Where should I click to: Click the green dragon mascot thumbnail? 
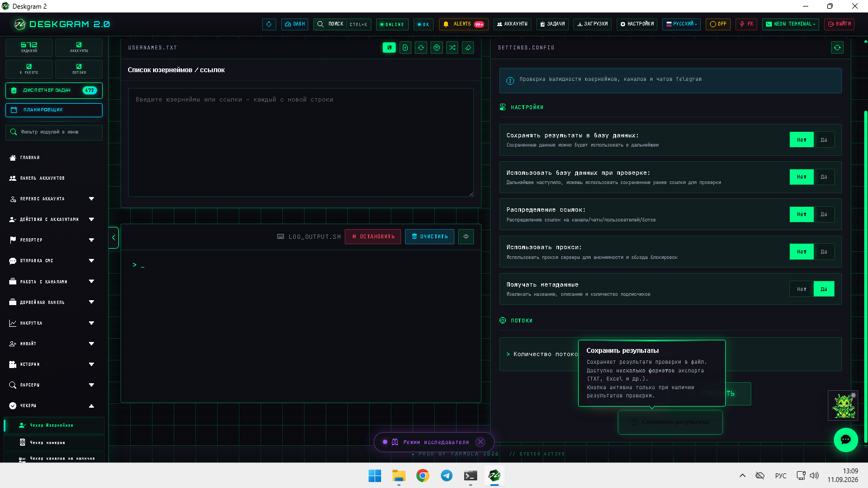843,405
